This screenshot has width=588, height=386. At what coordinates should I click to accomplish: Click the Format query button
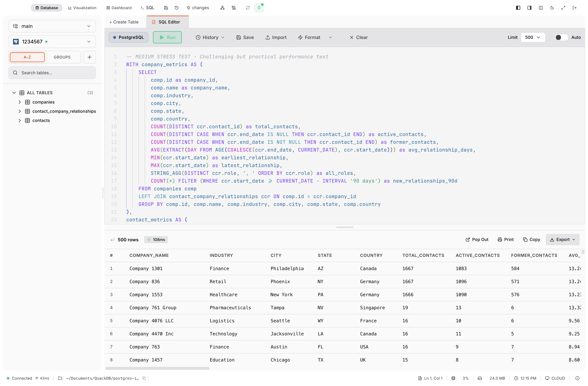[x=309, y=37]
